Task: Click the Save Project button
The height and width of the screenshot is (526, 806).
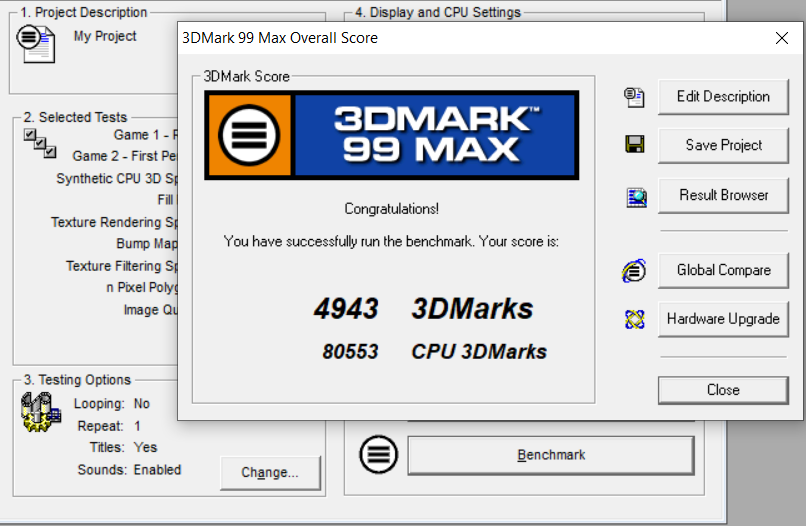Action: click(723, 146)
